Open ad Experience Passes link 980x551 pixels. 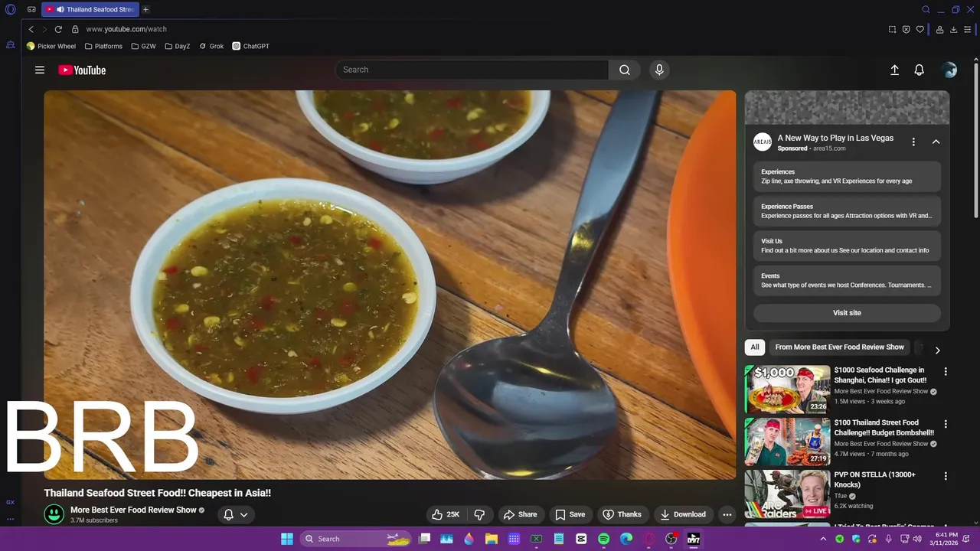(847, 211)
